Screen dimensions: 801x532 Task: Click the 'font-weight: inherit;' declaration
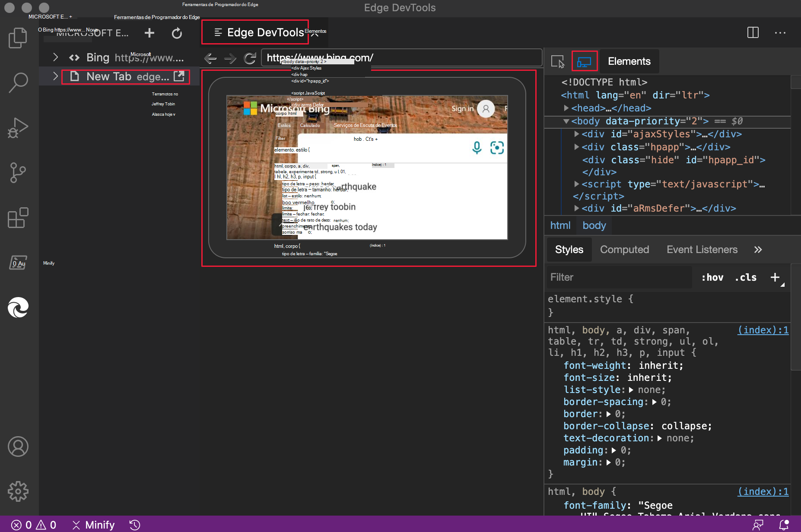pos(623,366)
